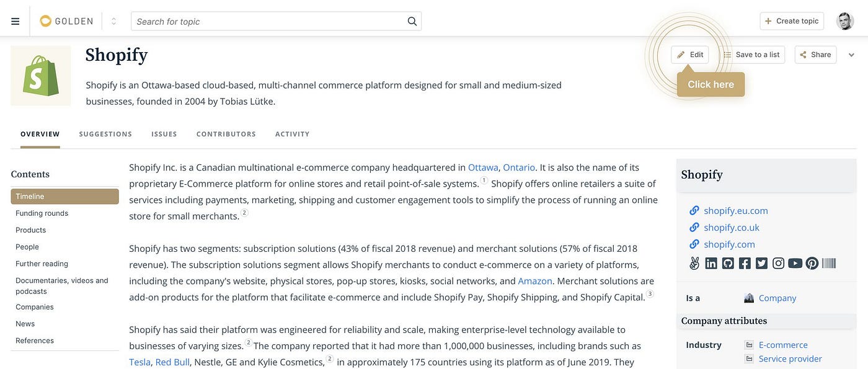Open the user profile avatar

pyautogui.click(x=845, y=21)
